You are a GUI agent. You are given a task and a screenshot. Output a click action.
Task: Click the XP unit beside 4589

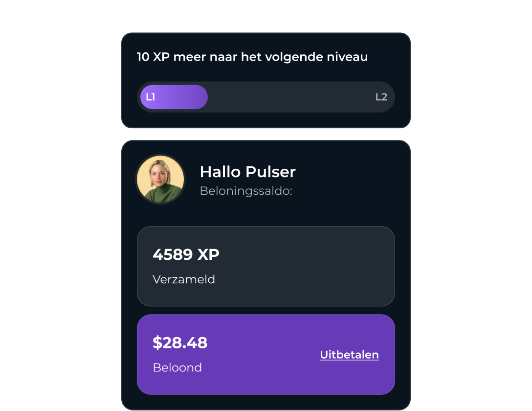(x=208, y=254)
